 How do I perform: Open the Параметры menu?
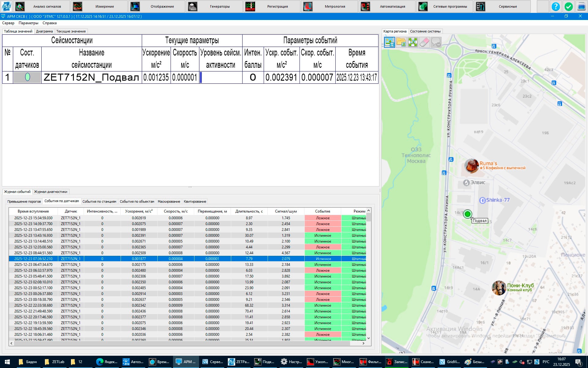(28, 23)
